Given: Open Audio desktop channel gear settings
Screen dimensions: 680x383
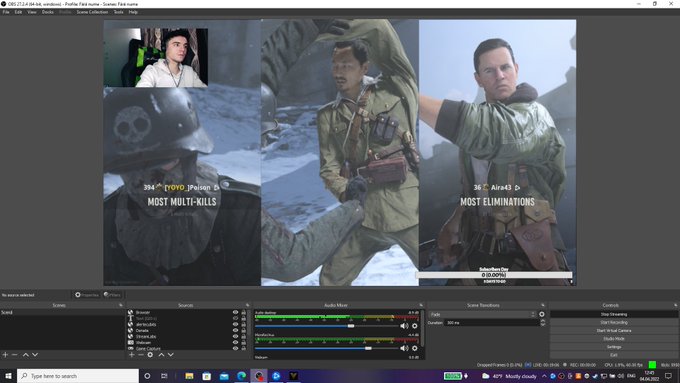Looking at the screenshot, I should pos(415,326).
